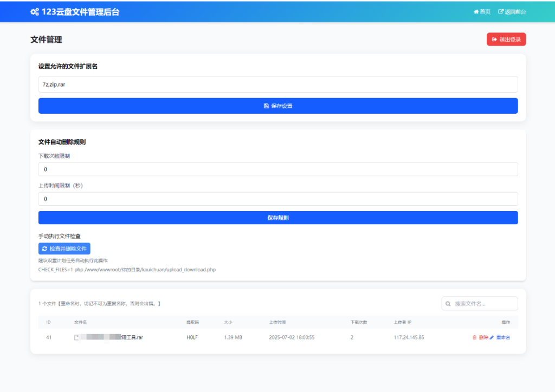The width and height of the screenshot is (555, 392).
Task: Click the pencil icon to rename the file
Action: tap(492, 337)
